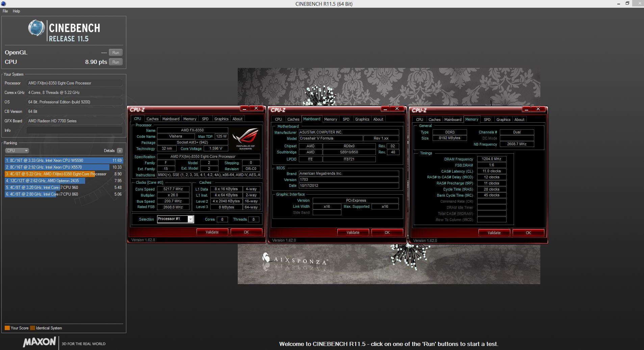Image resolution: width=644 pixels, height=350 pixels.
Task: Click the brown Identical System legend swatch
Action: (32, 328)
